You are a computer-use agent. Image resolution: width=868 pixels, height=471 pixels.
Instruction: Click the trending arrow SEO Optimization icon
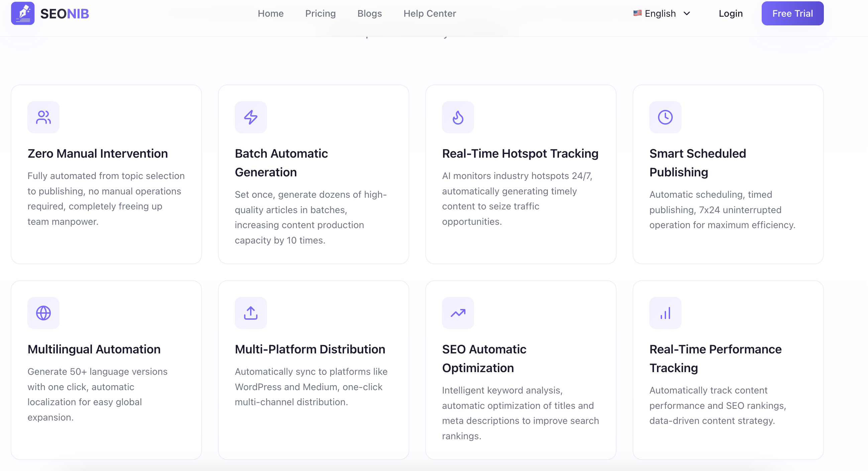coord(458,313)
